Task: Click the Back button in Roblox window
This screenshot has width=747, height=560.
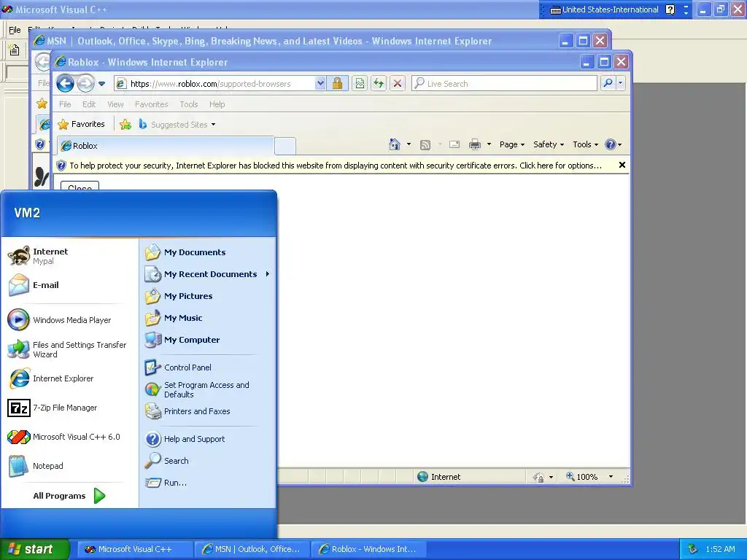Action: point(65,84)
